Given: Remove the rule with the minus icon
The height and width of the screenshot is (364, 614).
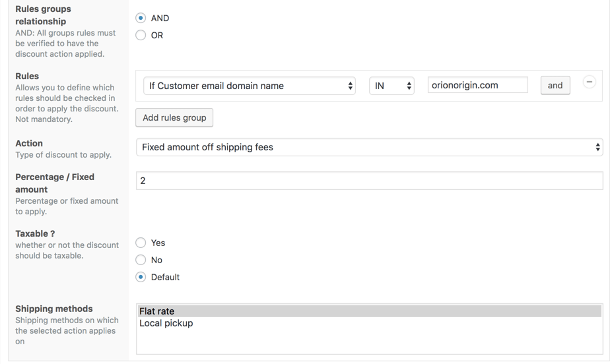Looking at the screenshot, I should (x=589, y=82).
